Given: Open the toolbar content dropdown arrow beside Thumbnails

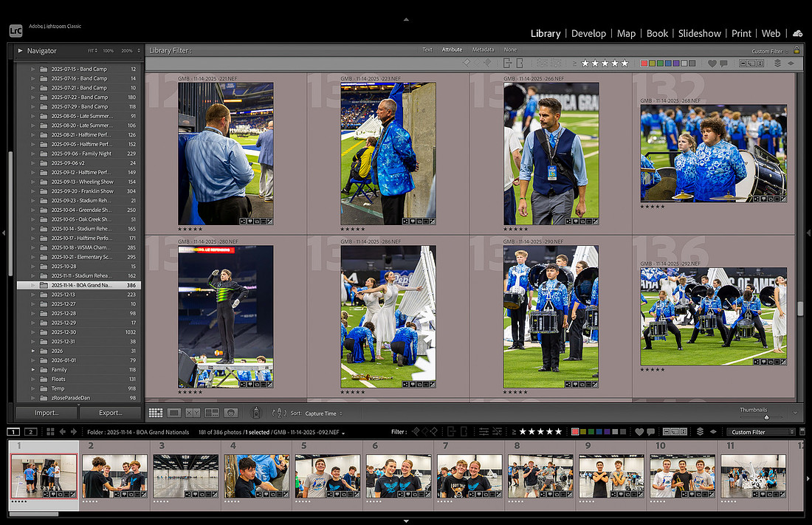Looking at the screenshot, I should 795,413.
